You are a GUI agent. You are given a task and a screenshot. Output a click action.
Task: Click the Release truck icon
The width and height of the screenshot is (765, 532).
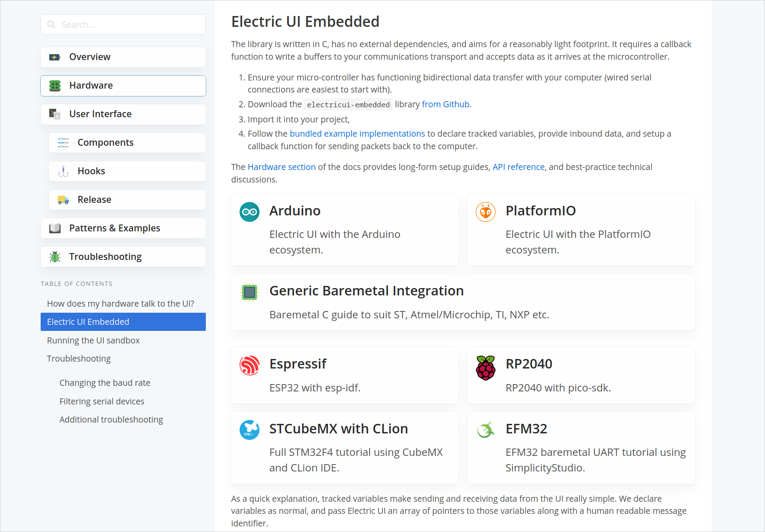[63, 200]
